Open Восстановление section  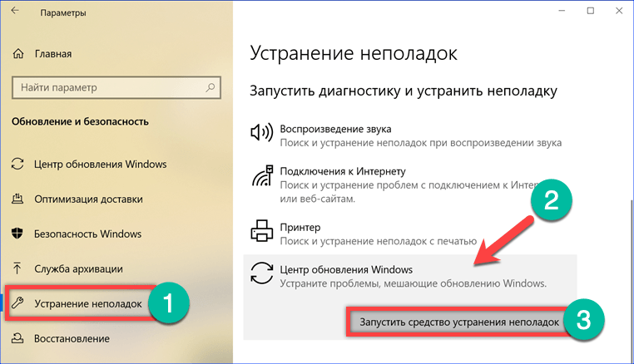pyautogui.click(x=72, y=338)
